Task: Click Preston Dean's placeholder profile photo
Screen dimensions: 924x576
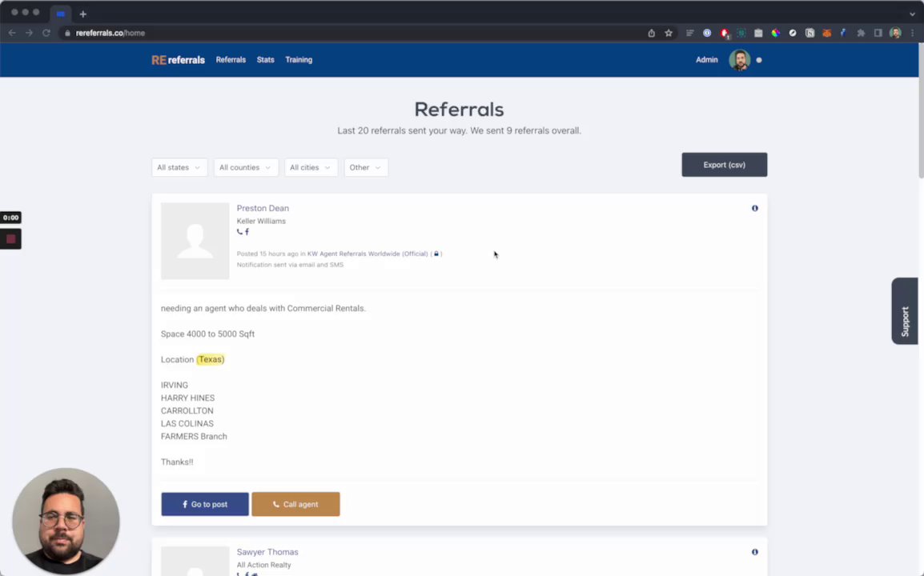Action: (195, 241)
